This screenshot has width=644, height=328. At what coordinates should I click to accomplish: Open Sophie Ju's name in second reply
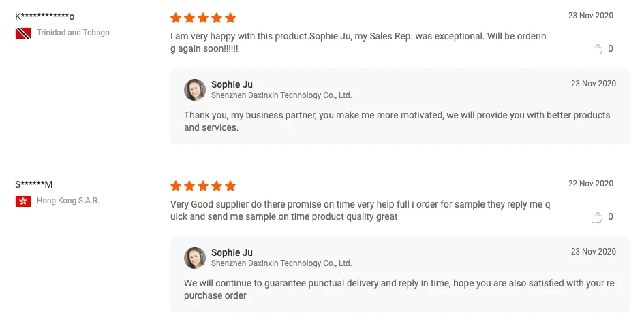tap(232, 252)
